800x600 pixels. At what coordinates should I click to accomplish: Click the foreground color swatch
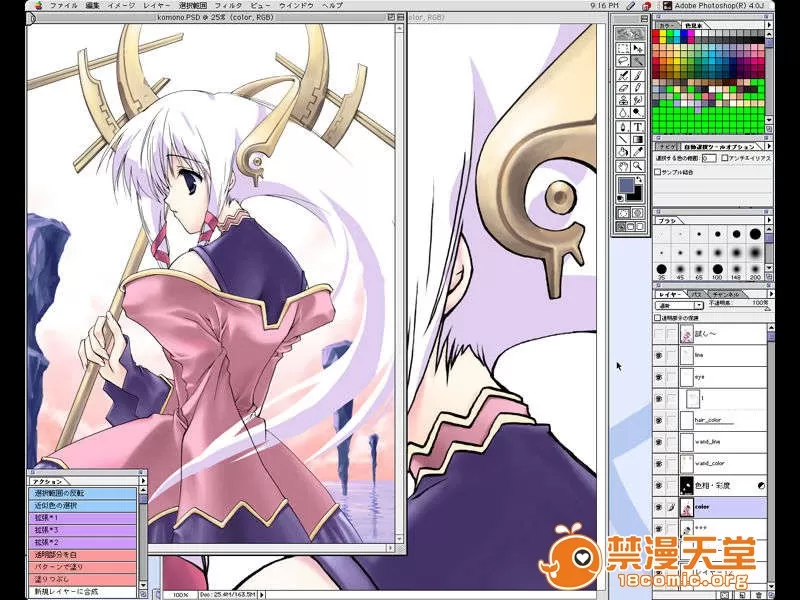point(626,186)
